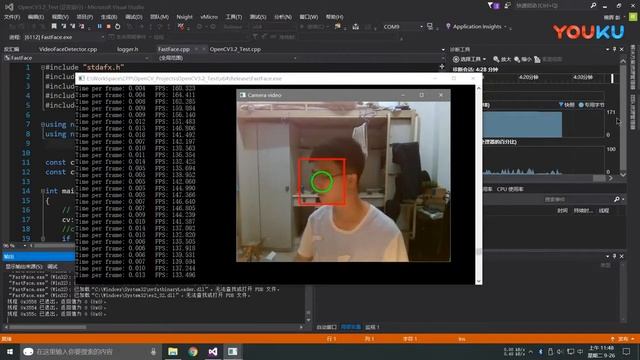Screen dimensions: 640x360
Task: Open the Select Tools (选择工具) dropdown
Action: pyautogui.click(x=469, y=59)
